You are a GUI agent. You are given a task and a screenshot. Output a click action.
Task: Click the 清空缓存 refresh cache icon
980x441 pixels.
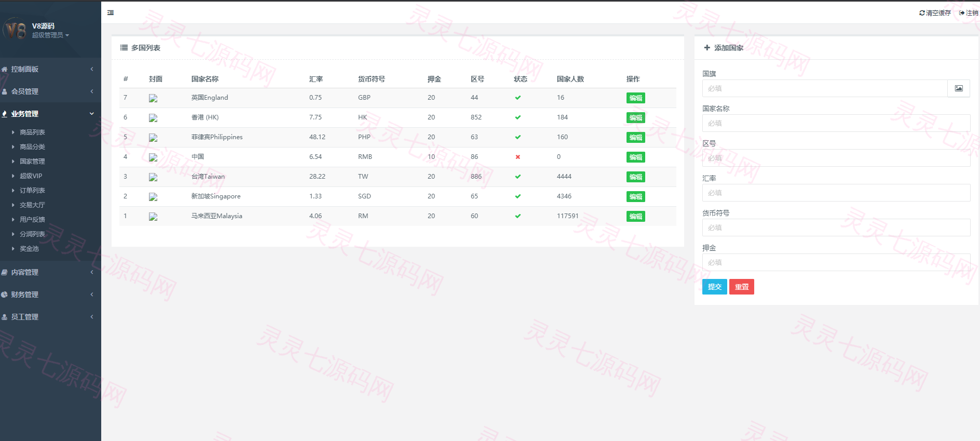pyautogui.click(x=922, y=13)
